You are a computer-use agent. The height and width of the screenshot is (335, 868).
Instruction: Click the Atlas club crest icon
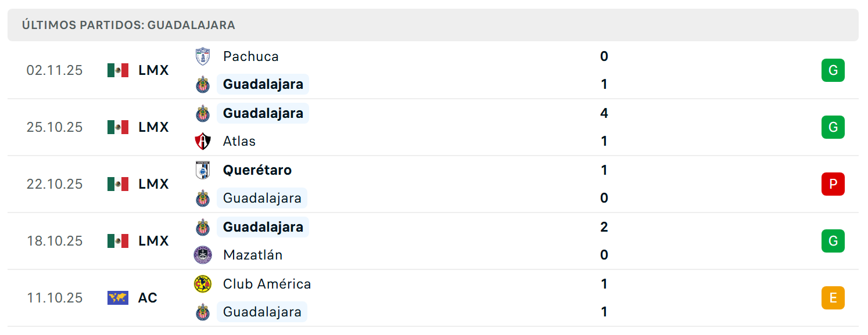point(202,141)
